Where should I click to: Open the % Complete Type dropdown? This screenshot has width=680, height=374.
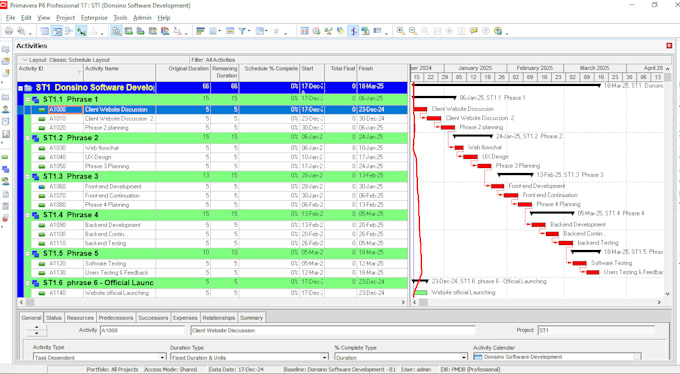(464, 358)
